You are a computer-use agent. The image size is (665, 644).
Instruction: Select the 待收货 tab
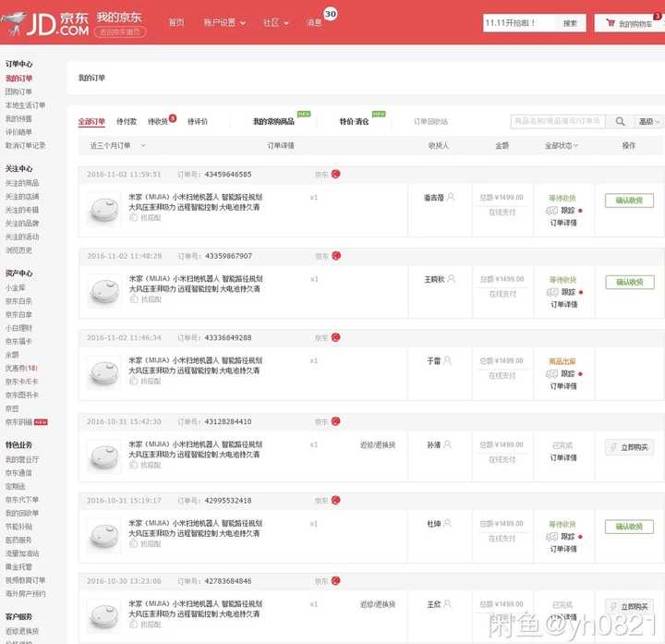[158, 122]
